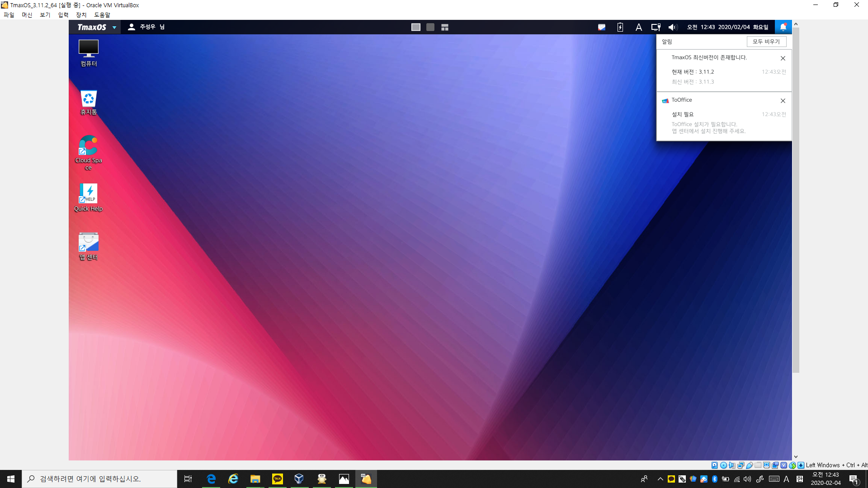Open the 휴지통 recycle bin icon
The image size is (868, 488).
click(89, 103)
